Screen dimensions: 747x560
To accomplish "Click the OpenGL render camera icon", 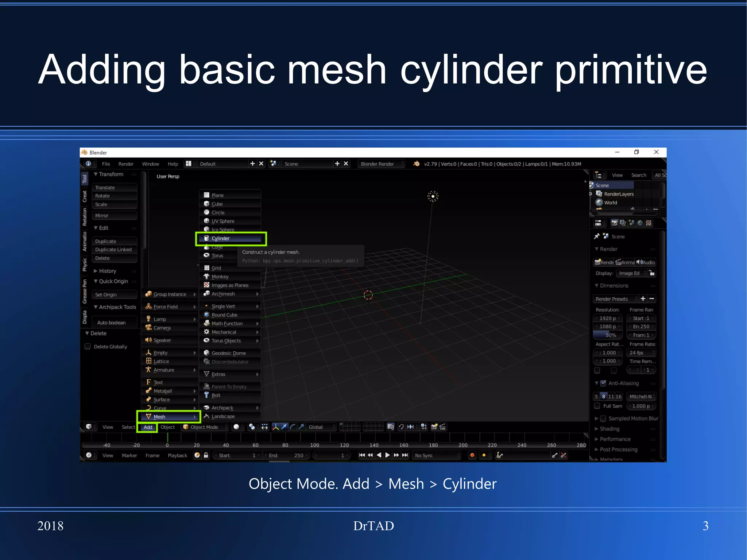I will click(434, 427).
